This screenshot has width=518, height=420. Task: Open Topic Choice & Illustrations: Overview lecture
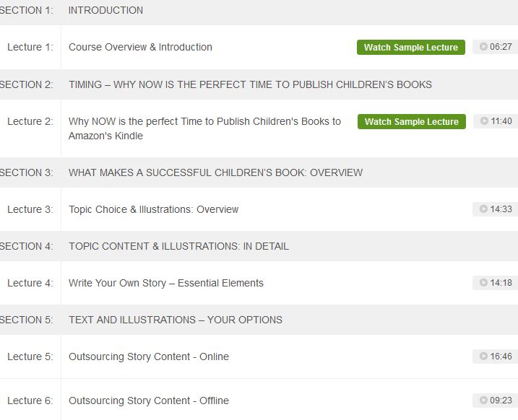click(x=154, y=209)
